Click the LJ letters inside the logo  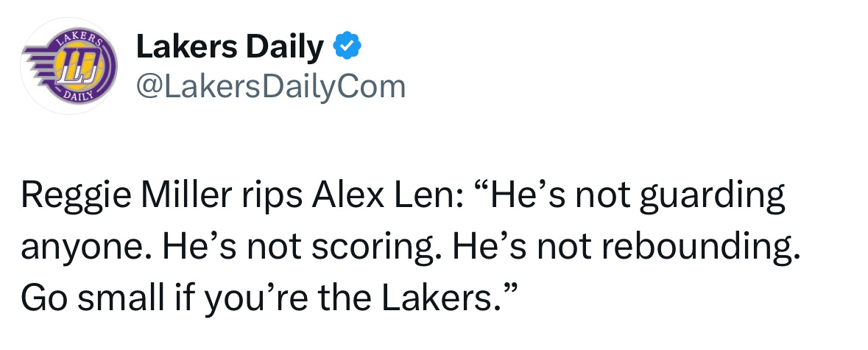(x=80, y=66)
